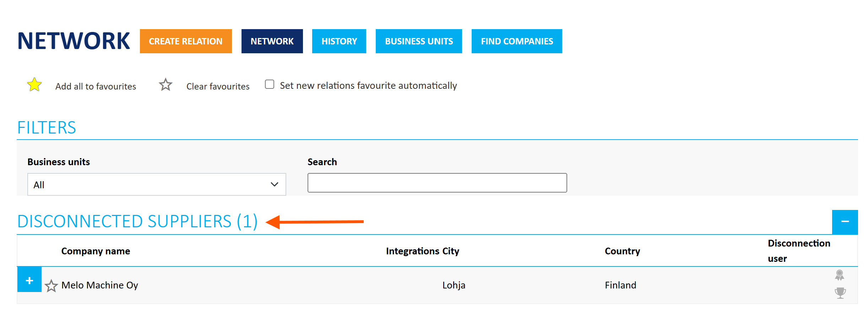The width and height of the screenshot is (868, 319).
Task: Click the Company name column header
Action: (96, 251)
